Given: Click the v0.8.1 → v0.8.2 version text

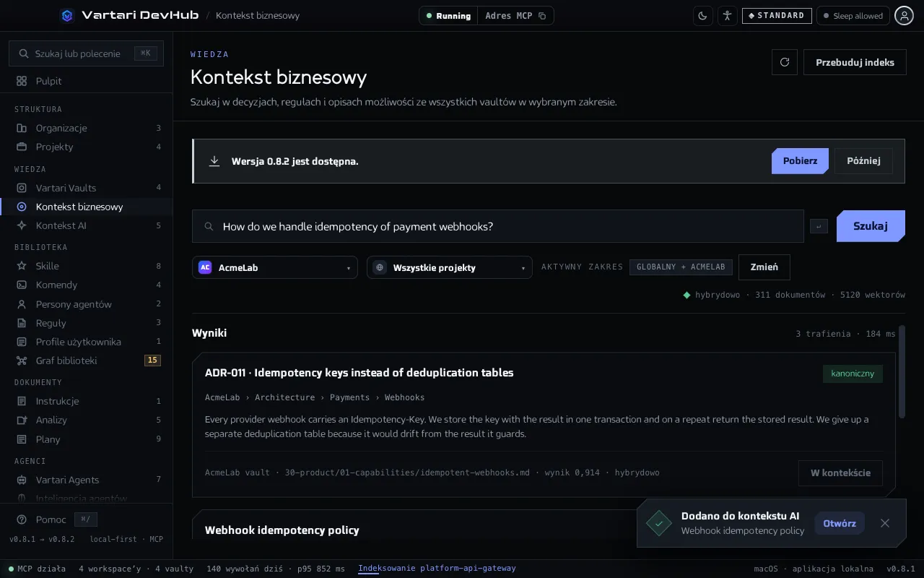Looking at the screenshot, I should [42, 540].
